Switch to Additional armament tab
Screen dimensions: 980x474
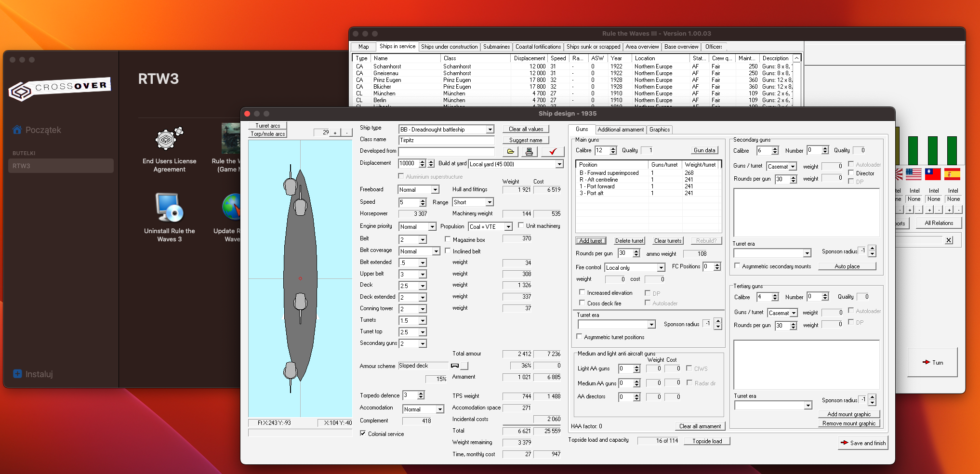coord(621,130)
